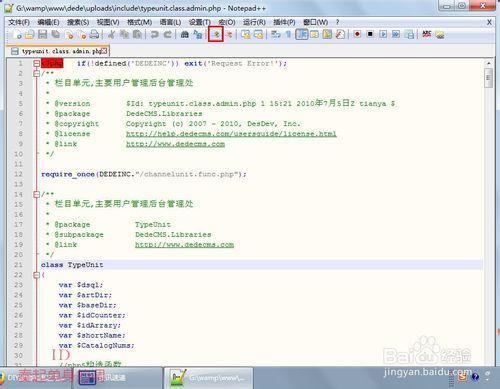Click the Stop recording square icon
500x389 pixels.
[x=370, y=34]
